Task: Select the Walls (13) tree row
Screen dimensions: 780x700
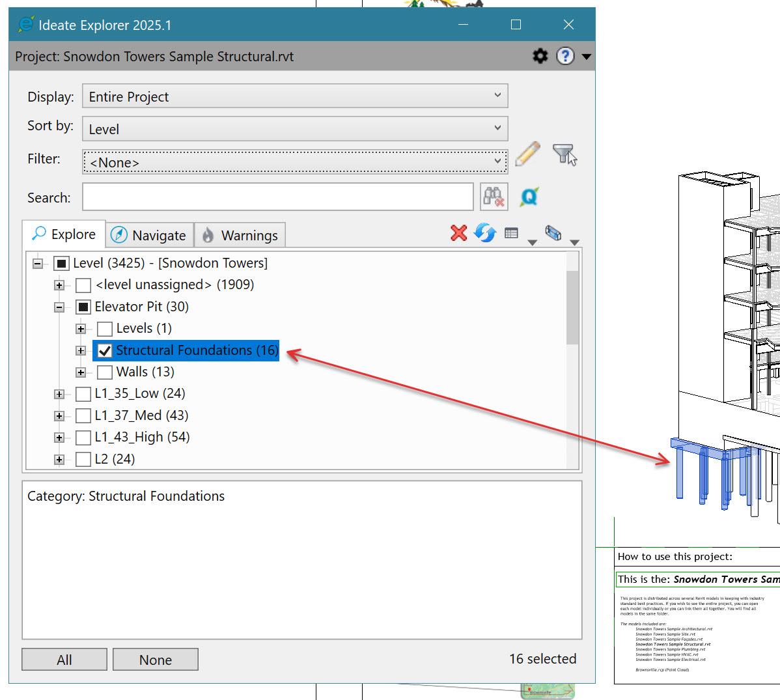Action: coord(145,372)
